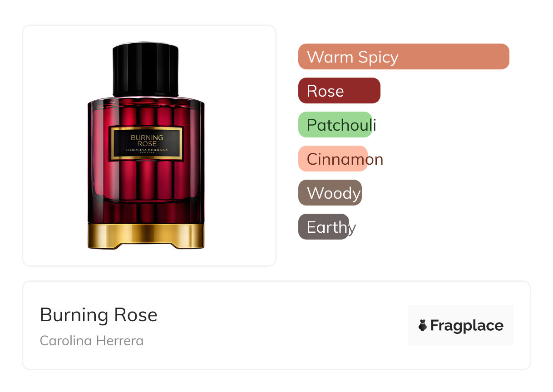
Task: Open the Carolina Herrera brand link
Action: [92, 341]
